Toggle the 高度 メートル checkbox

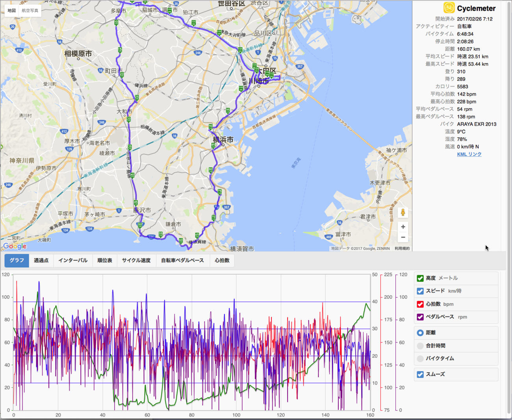click(x=420, y=278)
